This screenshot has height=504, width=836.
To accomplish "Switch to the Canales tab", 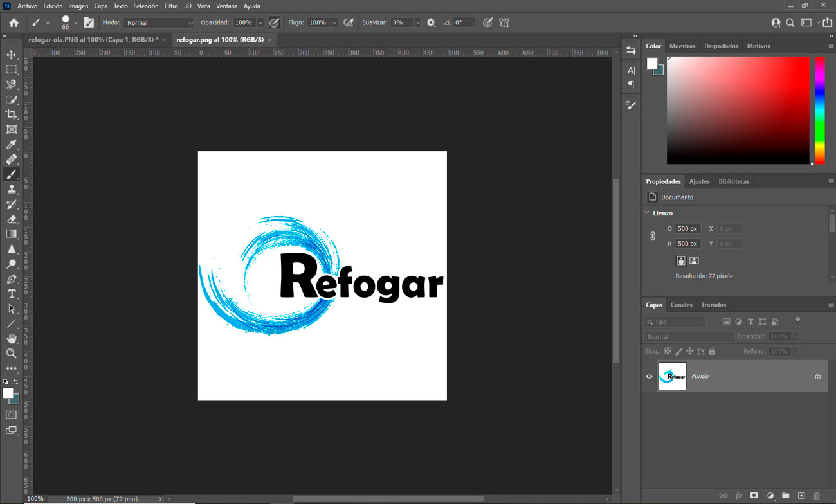I will point(681,305).
